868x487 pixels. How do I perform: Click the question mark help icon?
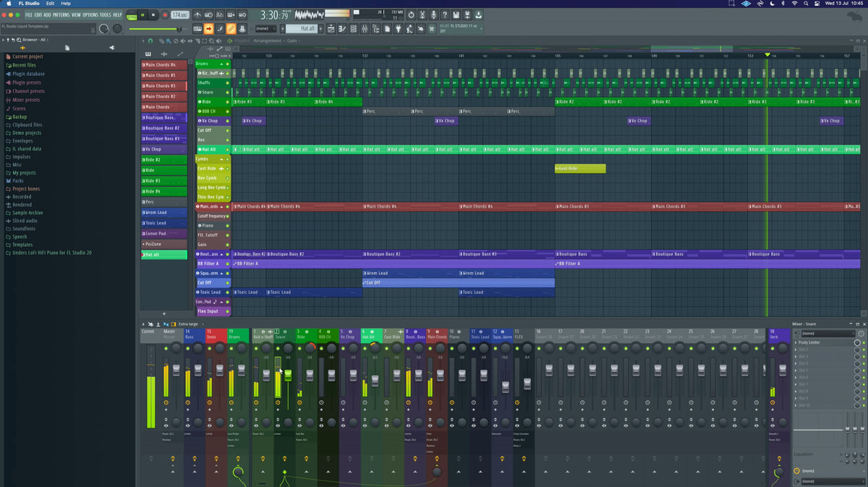click(x=444, y=14)
